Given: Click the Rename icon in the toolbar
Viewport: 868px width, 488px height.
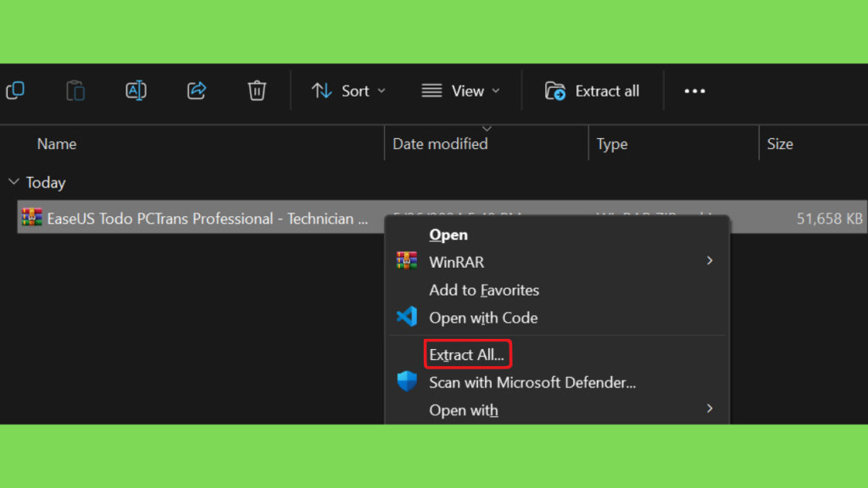Looking at the screenshot, I should point(136,91).
